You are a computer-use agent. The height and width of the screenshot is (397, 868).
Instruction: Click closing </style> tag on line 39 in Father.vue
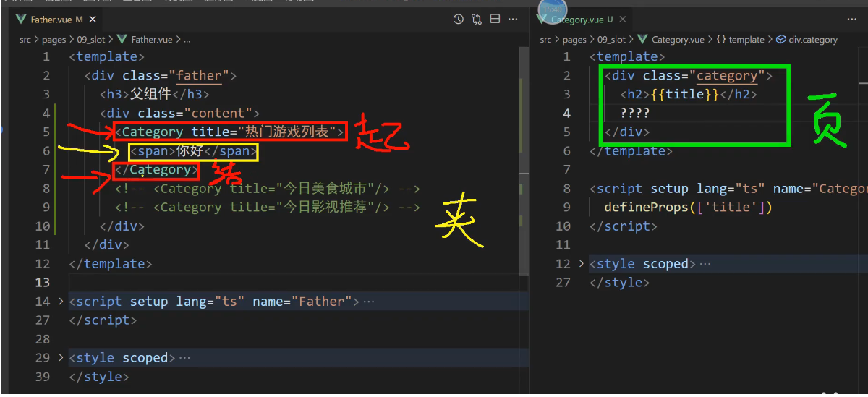point(99,377)
